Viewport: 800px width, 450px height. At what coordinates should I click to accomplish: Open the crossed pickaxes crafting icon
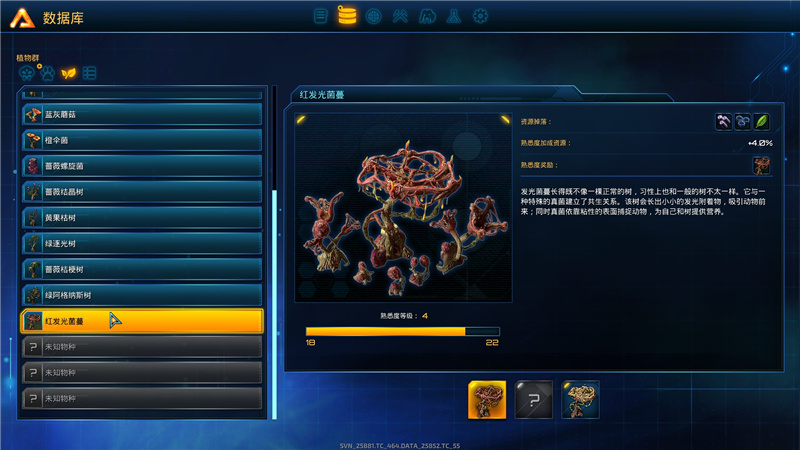(400, 16)
